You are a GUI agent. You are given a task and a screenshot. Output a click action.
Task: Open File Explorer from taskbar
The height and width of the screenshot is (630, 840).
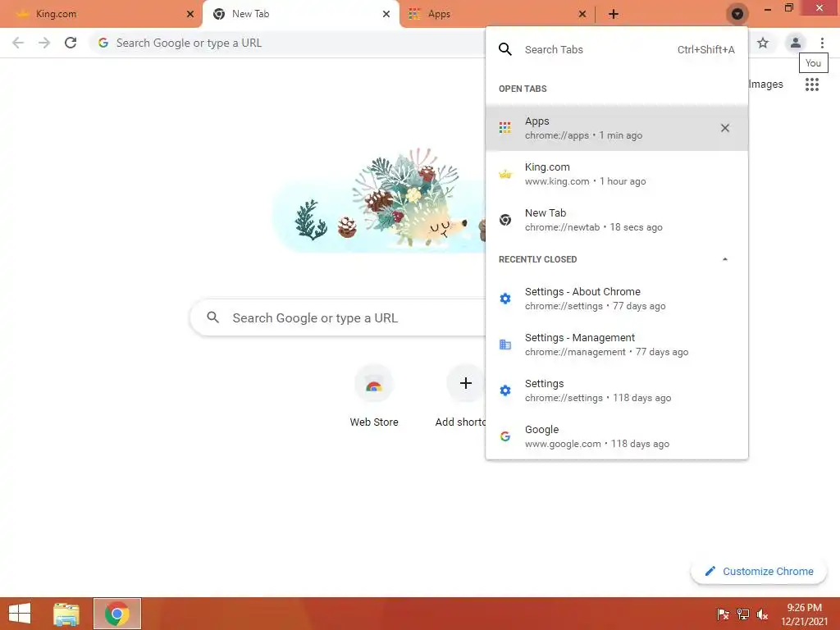coord(66,614)
